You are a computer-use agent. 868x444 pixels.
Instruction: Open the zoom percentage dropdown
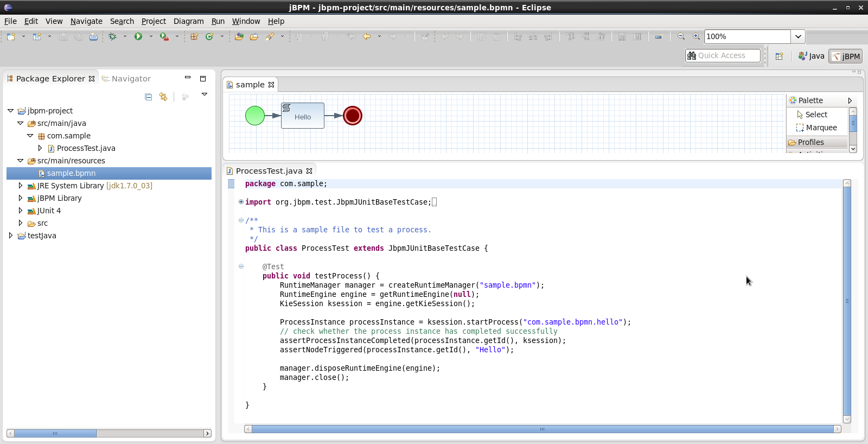[798, 36]
